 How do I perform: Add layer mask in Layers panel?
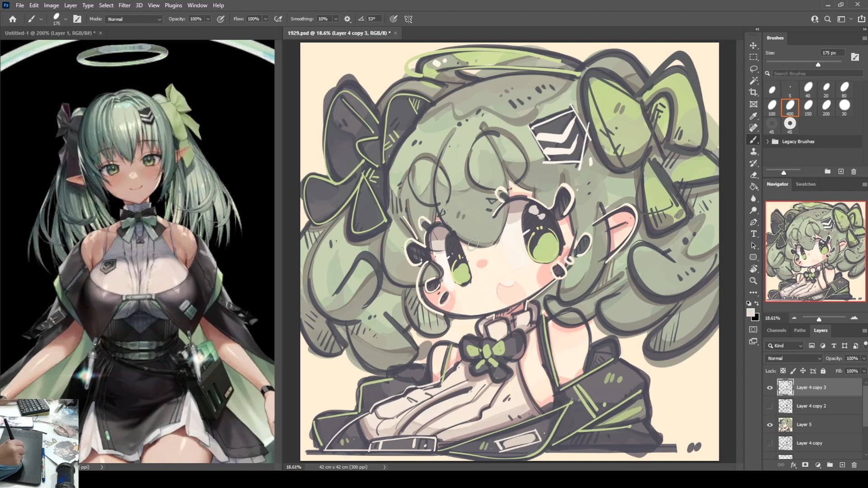(x=805, y=465)
